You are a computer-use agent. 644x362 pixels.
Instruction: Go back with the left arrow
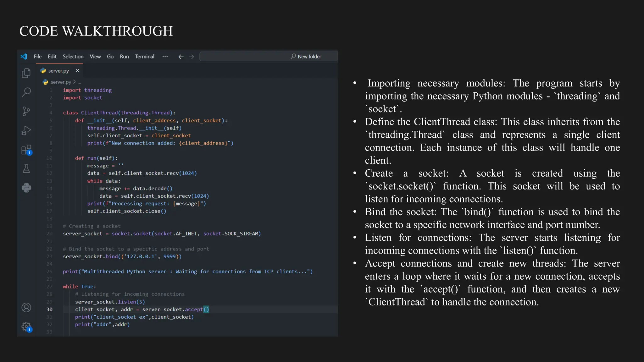[x=181, y=57]
